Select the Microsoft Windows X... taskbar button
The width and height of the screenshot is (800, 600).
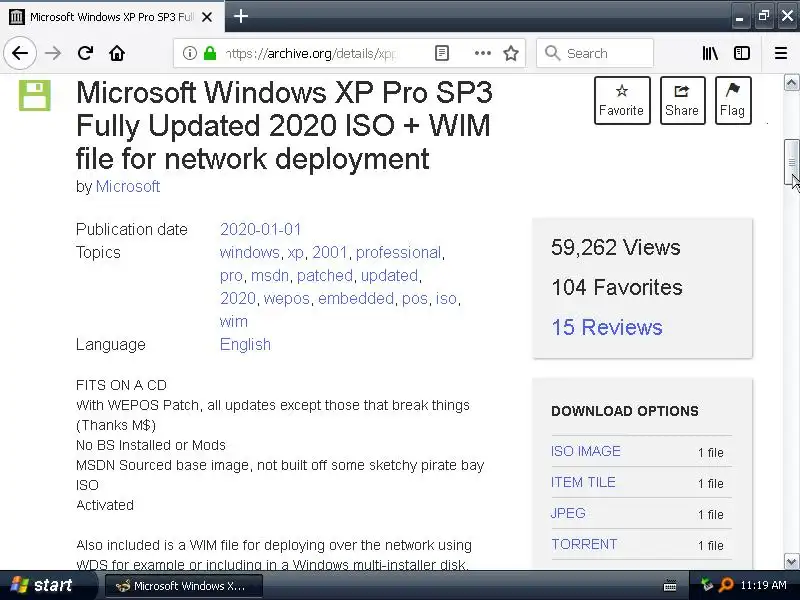[x=184, y=586]
